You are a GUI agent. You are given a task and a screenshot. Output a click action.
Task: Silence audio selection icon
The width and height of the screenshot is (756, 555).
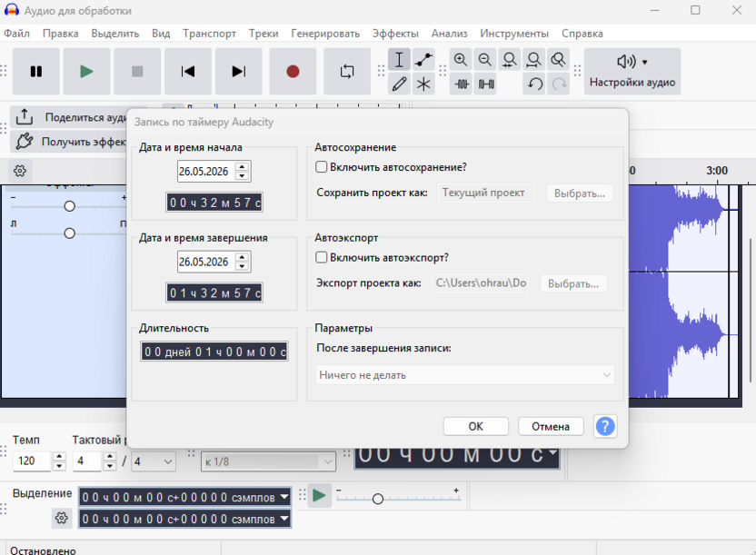[x=486, y=84]
